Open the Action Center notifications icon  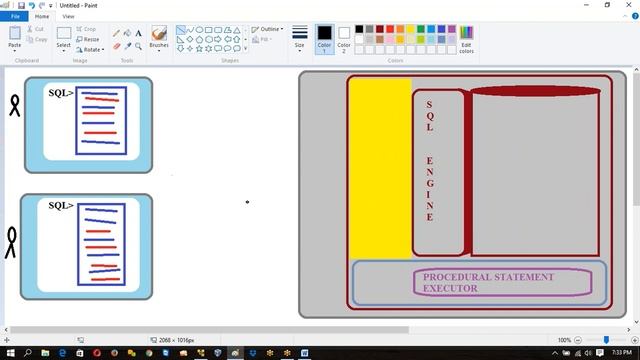tap(600, 353)
